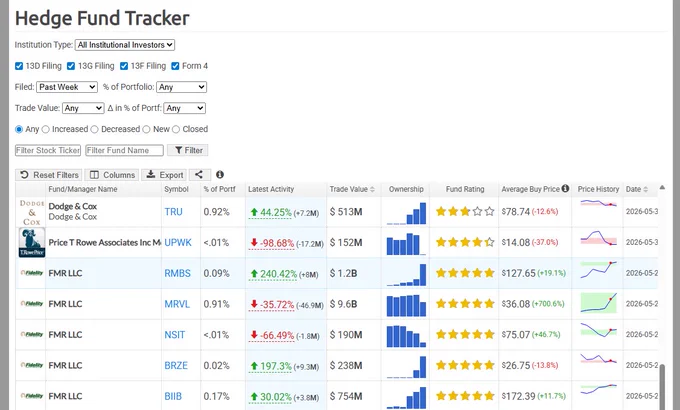Click the red down arrow on -98.68% activity
This screenshot has height=410, width=680.
pyautogui.click(x=254, y=243)
